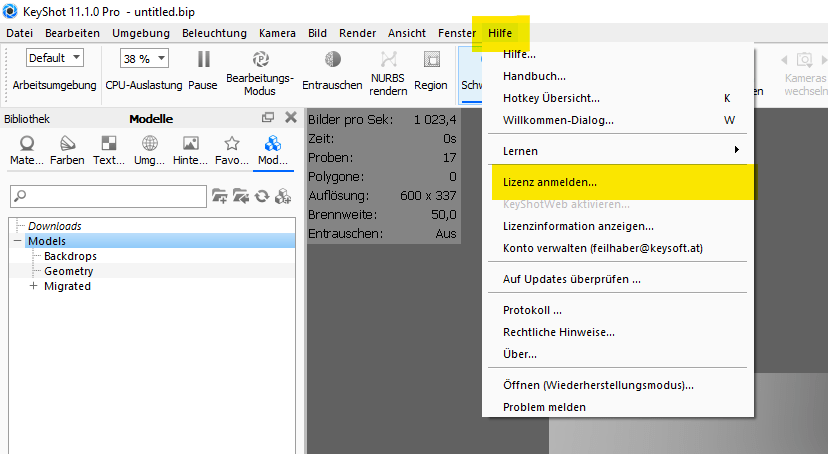Open the Ansicht menu

(x=407, y=33)
